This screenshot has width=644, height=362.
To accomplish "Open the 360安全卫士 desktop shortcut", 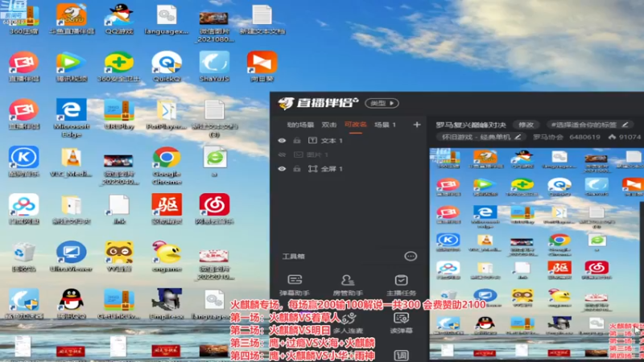I will [x=119, y=67].
